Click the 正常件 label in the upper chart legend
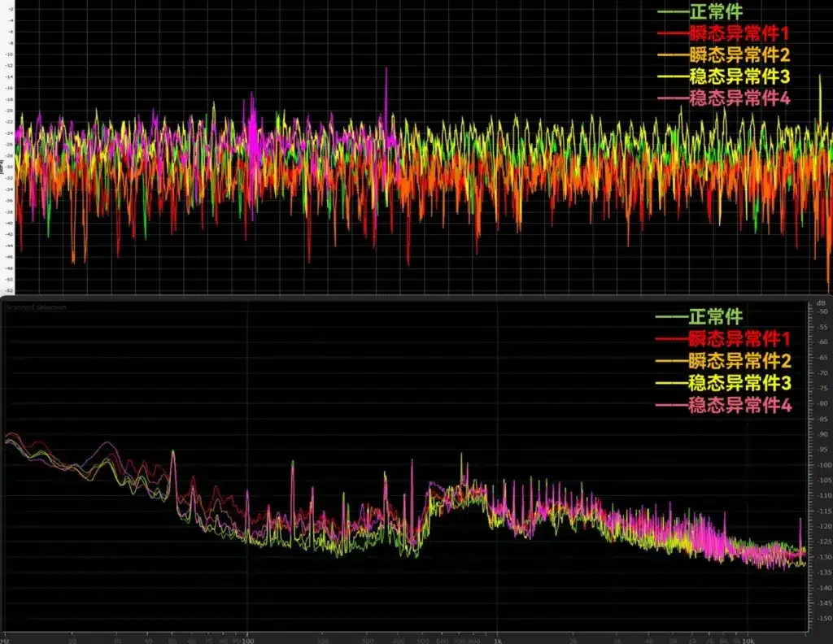 coord(716,11)
